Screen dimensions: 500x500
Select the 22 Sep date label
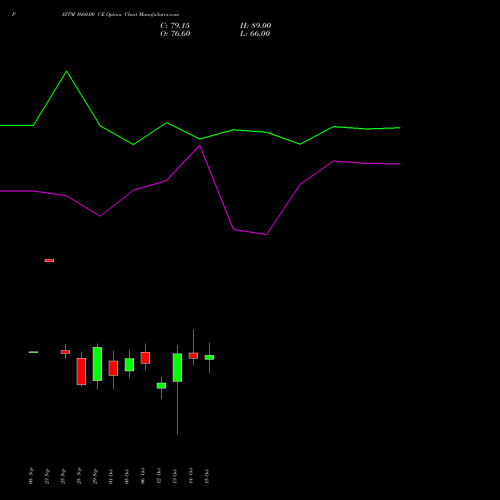tap(47, 476)
